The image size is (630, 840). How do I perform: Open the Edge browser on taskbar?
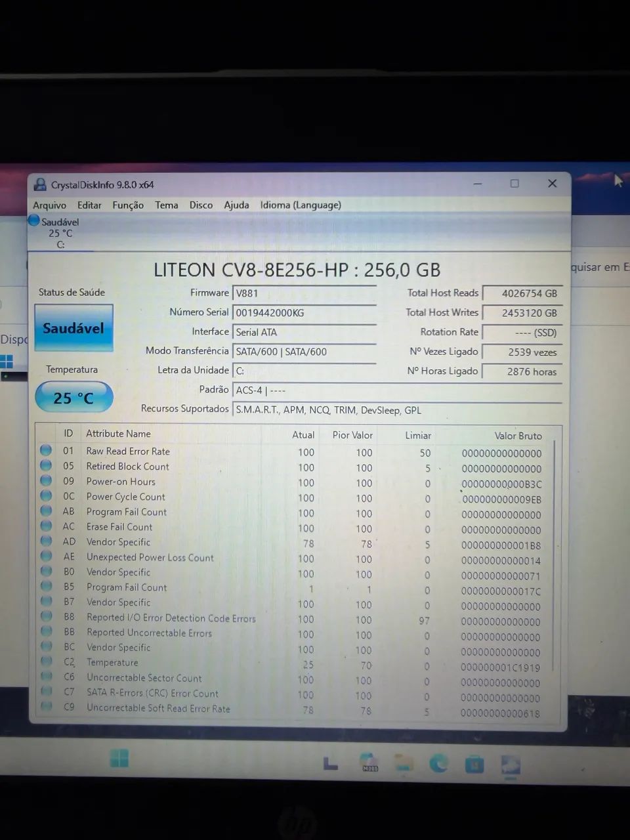(439, 763)
